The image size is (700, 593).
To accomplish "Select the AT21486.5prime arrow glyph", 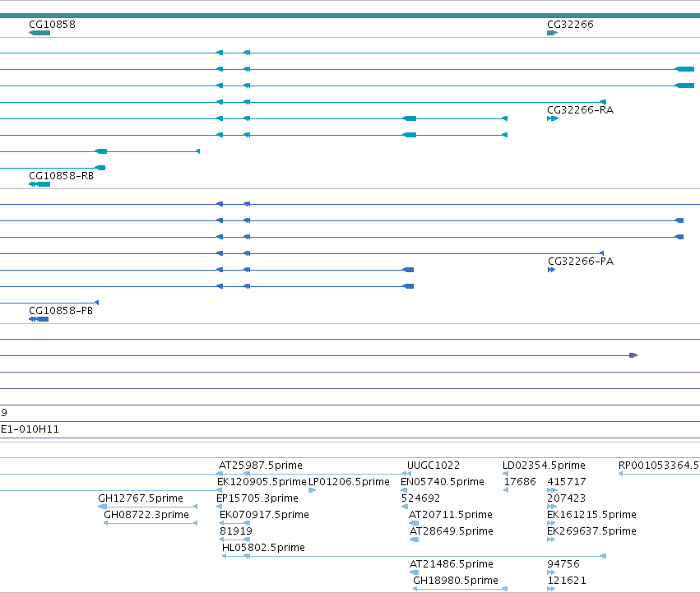I will [415, 572].
